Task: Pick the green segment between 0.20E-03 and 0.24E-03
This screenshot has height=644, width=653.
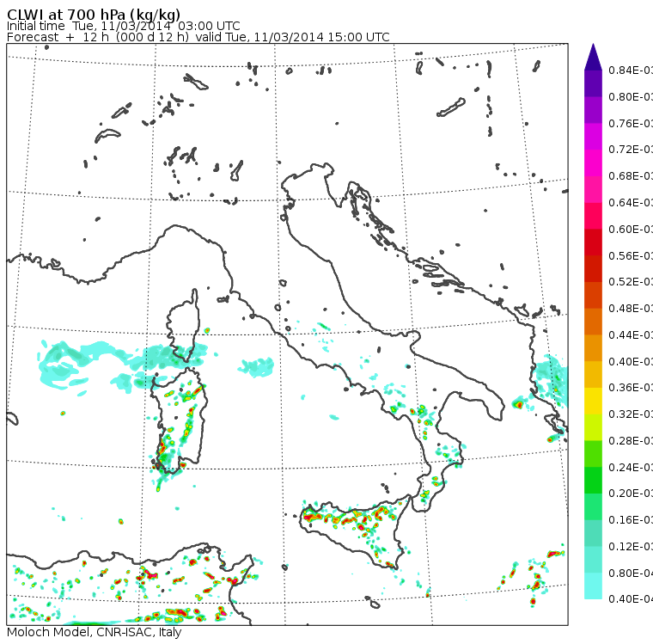Action: click(x=593, y=480)
